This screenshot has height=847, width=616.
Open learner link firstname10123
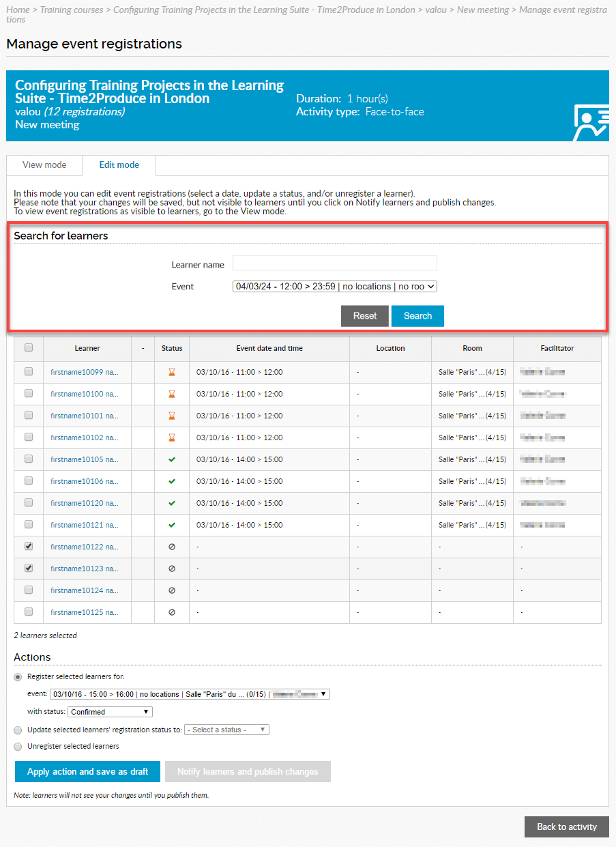pos(85,569)
